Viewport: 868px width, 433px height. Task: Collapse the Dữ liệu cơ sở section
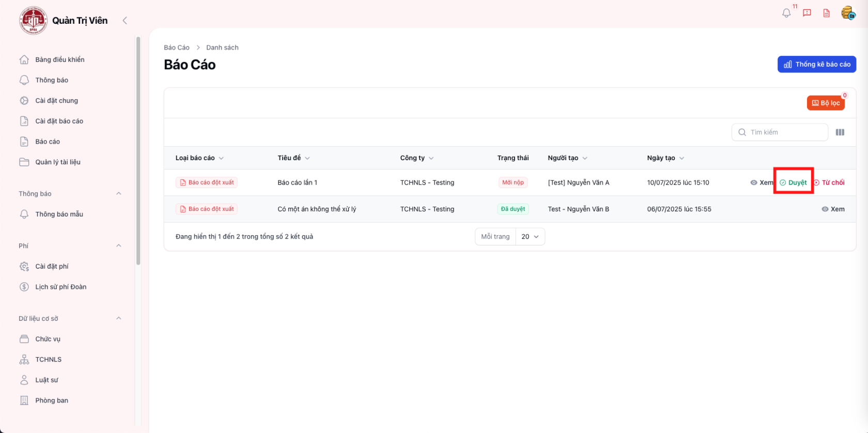click(x=119, y=318)
